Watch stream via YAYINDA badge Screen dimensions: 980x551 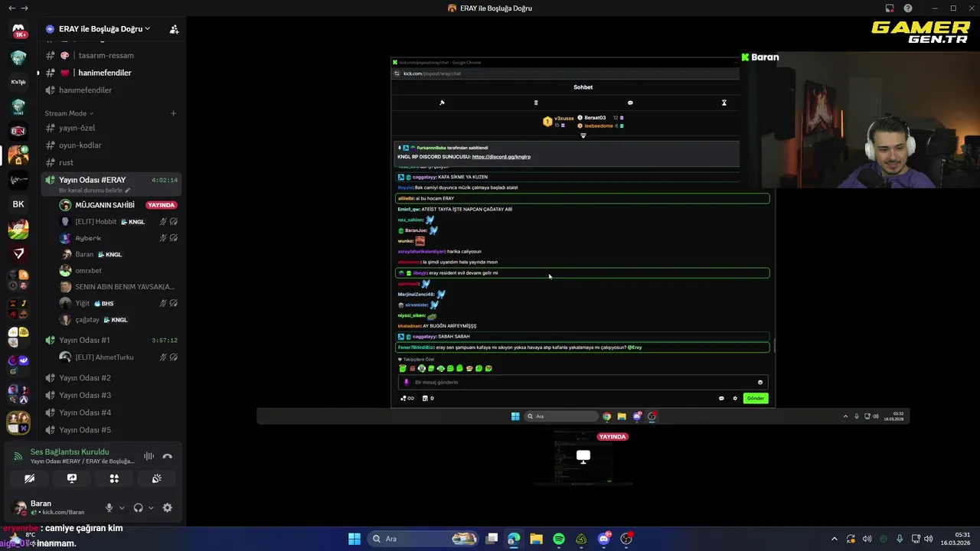(162, 205)
